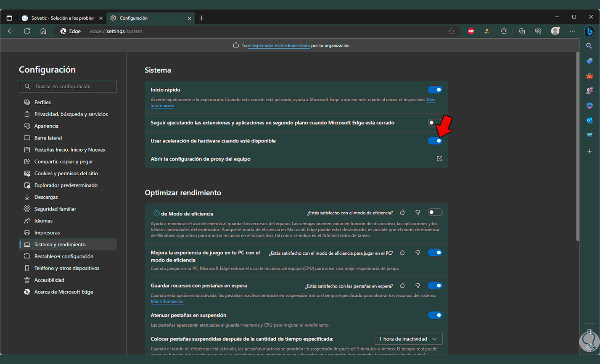The height and width of the screenshot is (364, 600).
Task: Disable Usar aceleración de hardware toggle
Action: tap(435, 141)
